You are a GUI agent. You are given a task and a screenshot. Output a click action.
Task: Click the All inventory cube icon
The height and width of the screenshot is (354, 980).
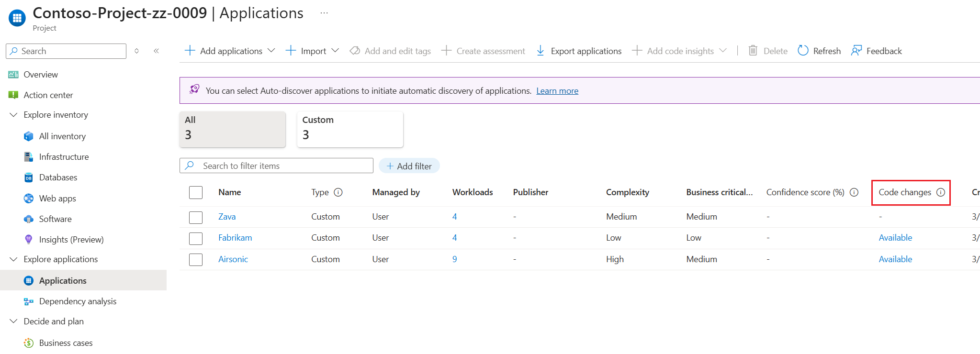pyautogui.click(x=29, y=136)
